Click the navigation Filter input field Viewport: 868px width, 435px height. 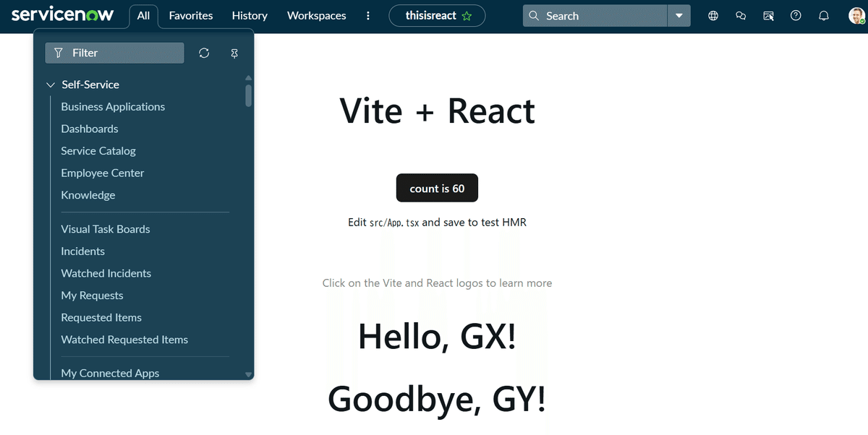coord(114,53)
